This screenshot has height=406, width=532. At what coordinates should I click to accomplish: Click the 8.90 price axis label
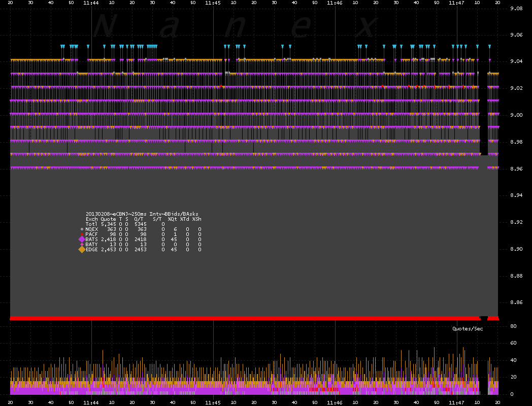[x=516, y=249]
